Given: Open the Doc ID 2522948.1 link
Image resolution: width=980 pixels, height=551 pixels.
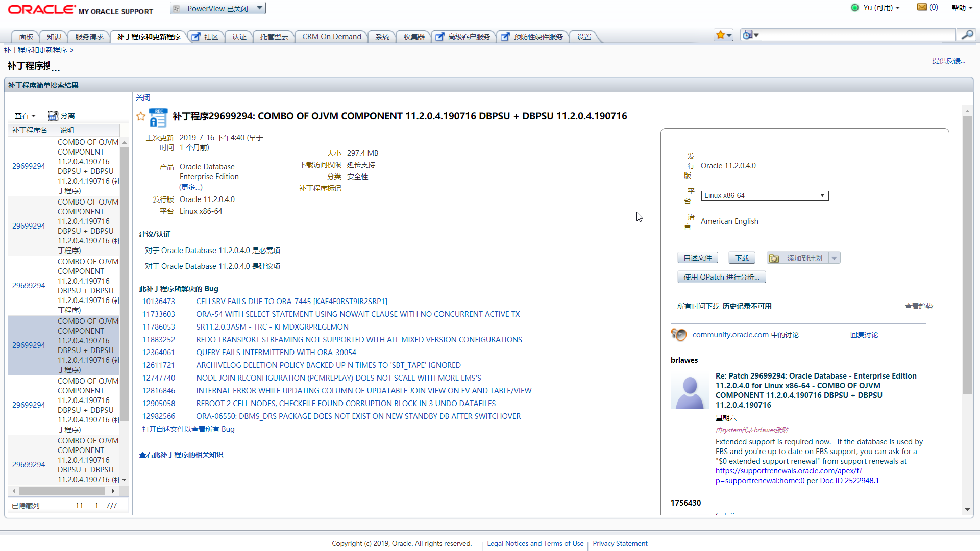Looking at the screenshot, I should point(849,480).
